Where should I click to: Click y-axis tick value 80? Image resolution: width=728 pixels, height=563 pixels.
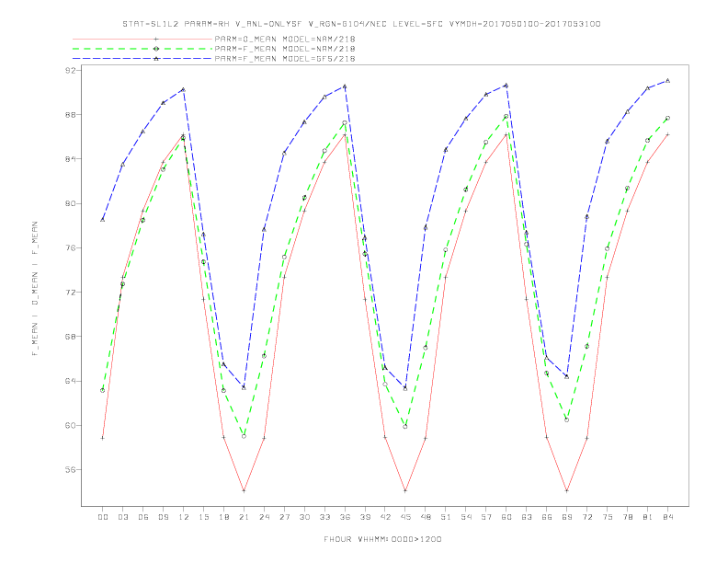(71, 203)
